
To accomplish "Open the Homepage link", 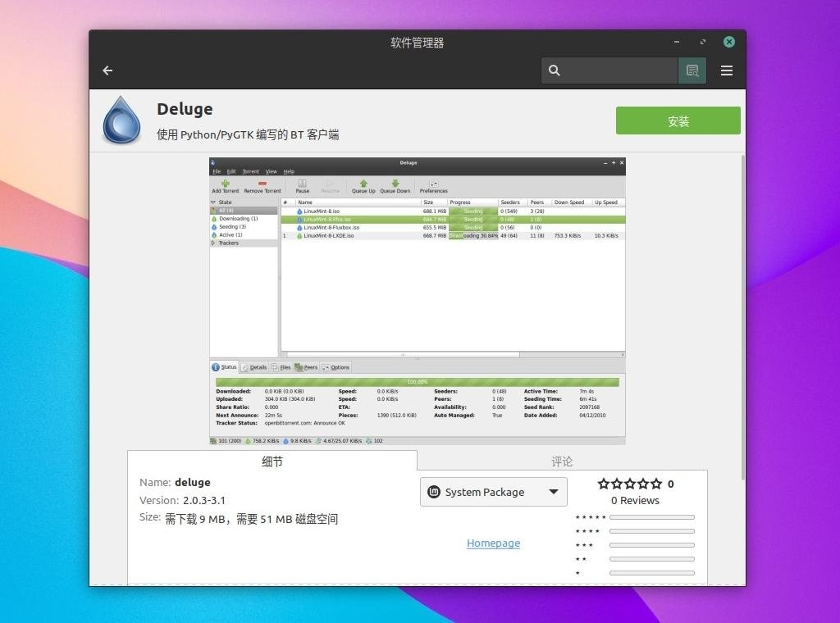I will click(x=493, y=543).
